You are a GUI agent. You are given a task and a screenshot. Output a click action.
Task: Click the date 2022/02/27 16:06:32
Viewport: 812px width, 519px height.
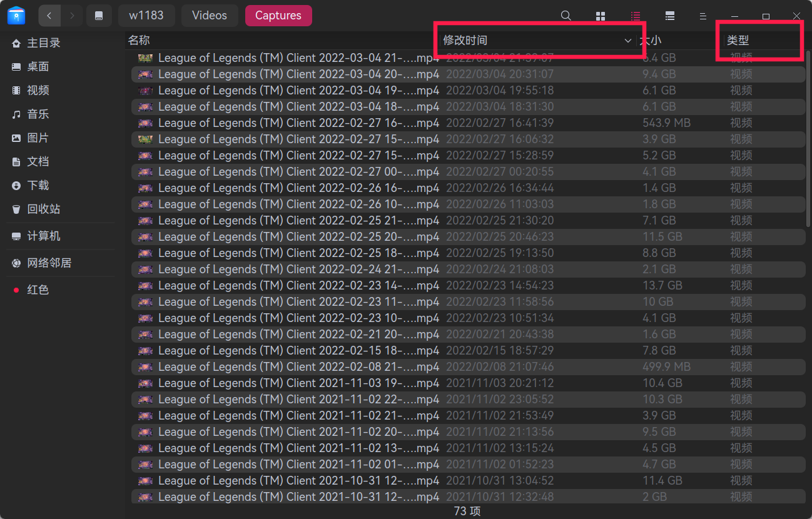[x=500, y=139]
